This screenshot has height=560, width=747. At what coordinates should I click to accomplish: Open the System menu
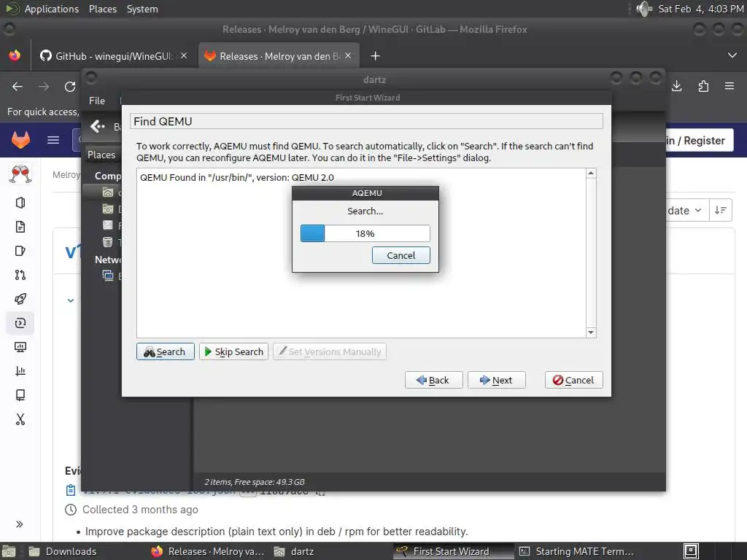click(142, 9)
